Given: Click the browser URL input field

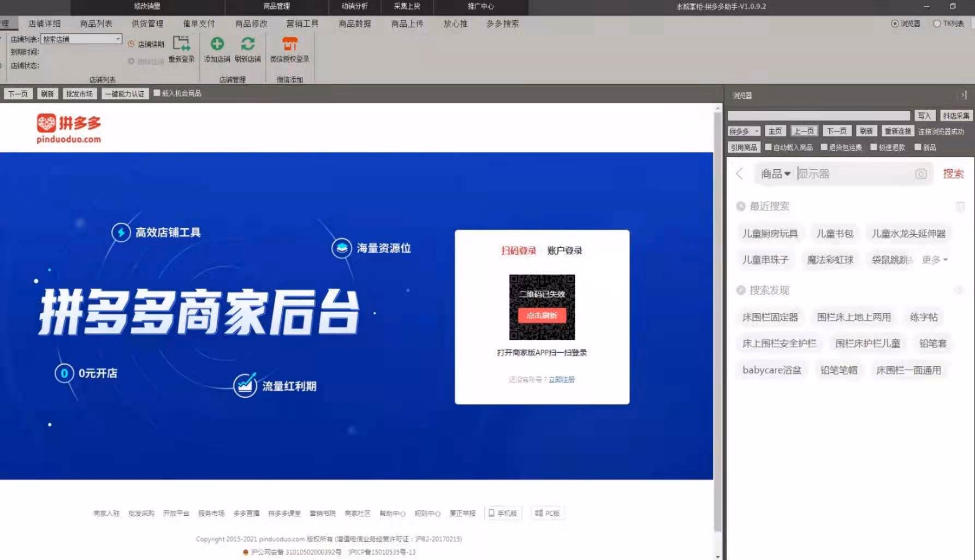Looking at the screenshot, I should pos(819,116).
